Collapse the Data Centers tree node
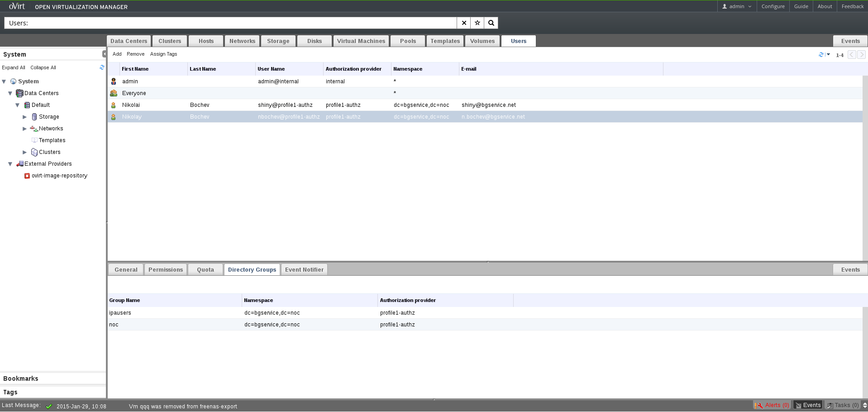Screen dimensions: 868x412 pyautogui.click(x=10, y=93)
